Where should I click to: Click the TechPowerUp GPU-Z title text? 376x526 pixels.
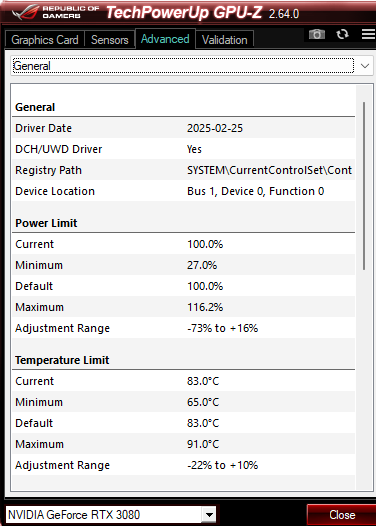[x=184, y=12]
